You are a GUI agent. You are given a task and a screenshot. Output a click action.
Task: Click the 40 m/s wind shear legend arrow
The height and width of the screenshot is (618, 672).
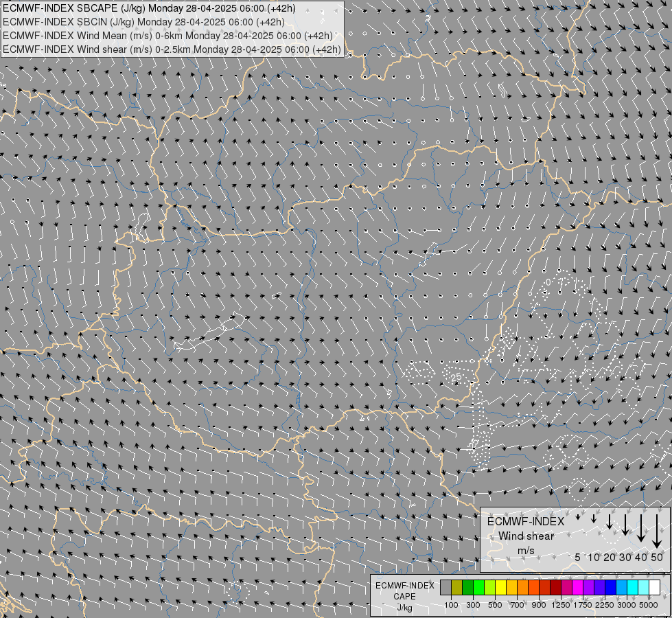[x=641, y=528]
